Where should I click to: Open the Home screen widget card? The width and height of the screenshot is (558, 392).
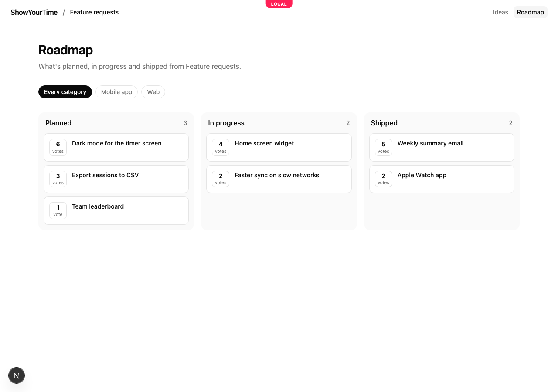(x=279, y=147)
